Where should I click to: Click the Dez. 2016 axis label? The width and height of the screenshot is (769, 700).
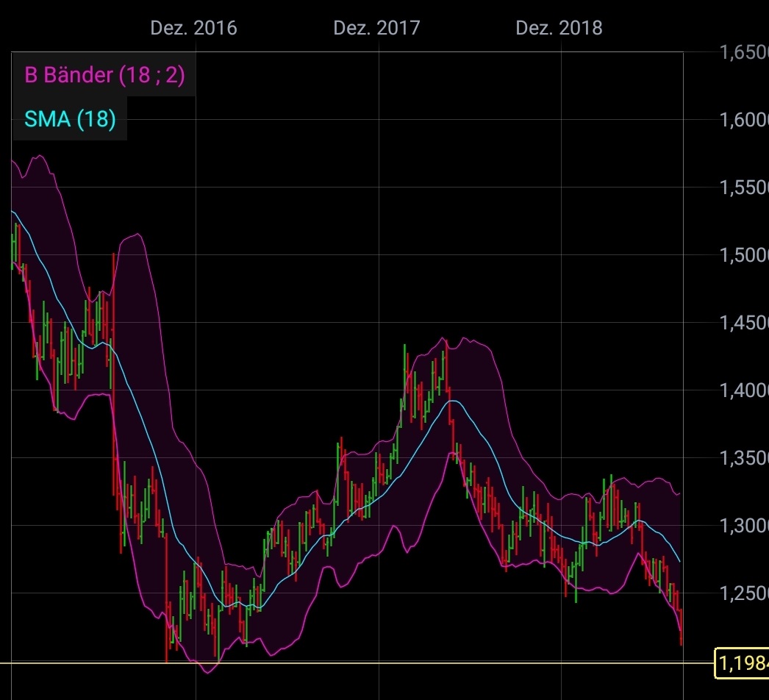pos(193,28)
